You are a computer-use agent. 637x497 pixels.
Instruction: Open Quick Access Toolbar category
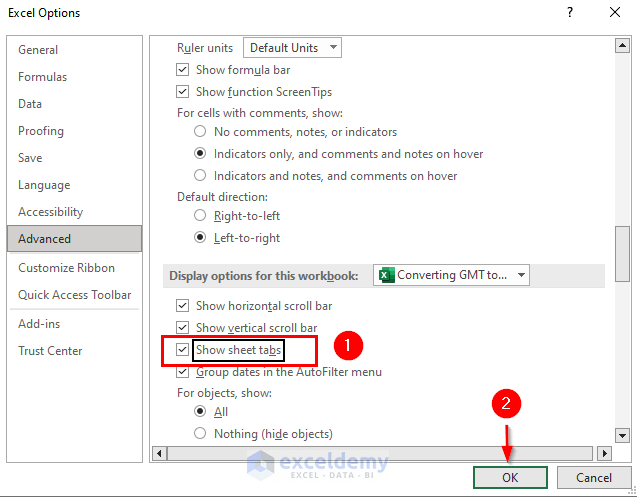74,295
